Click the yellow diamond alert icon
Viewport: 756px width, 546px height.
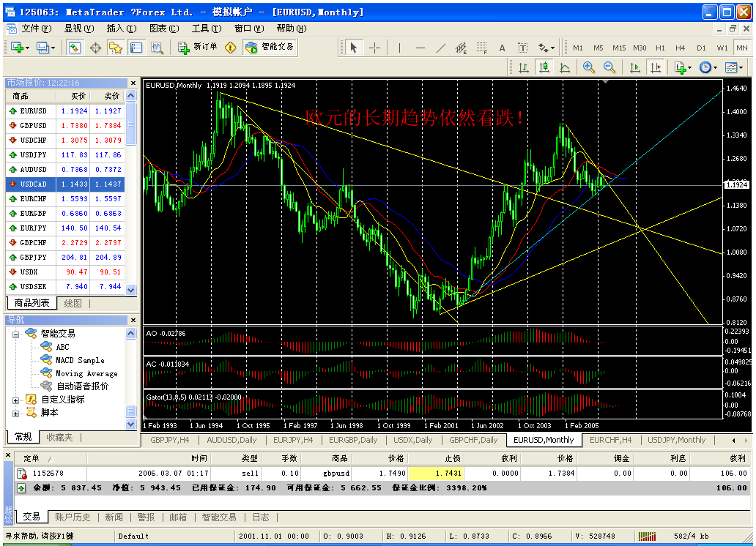coord(231,48)
